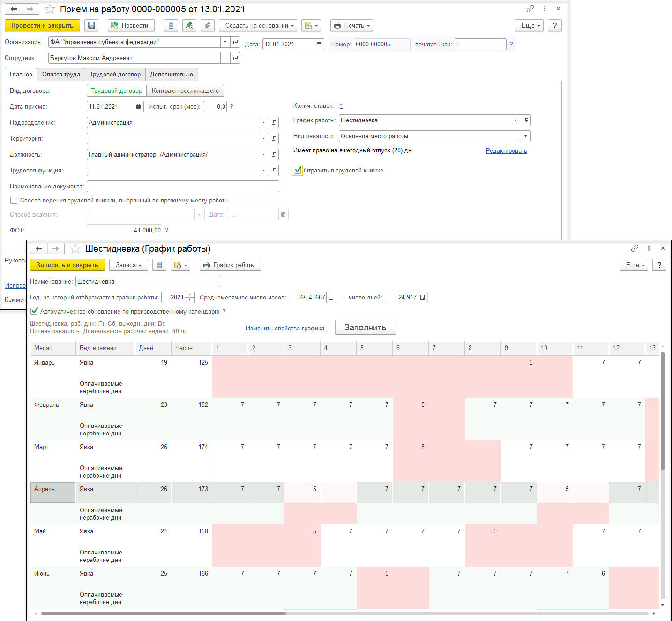Image resolution: width=672 pixels, height=621 pixels.
Task: Switch to the Трудовой договор tab
Action: click(115, 74)
